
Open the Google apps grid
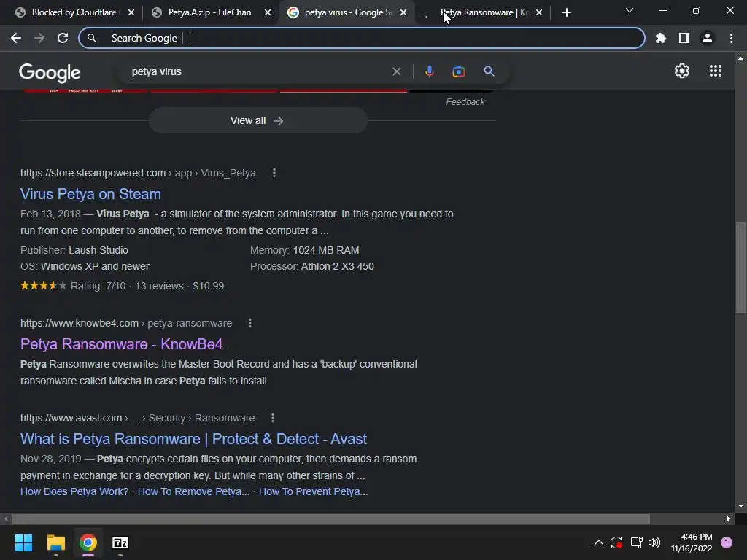715,71
